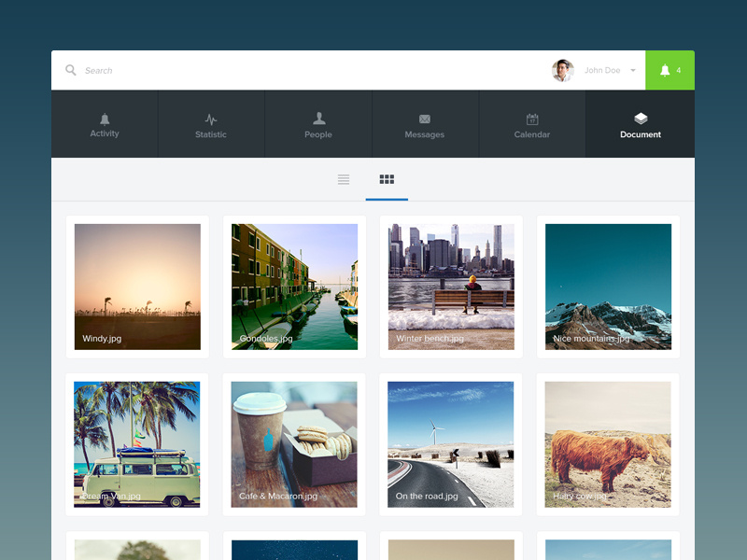Image resolution: width=747 pixels, height=560 pixels.
Task: Click the Statistic pulse icon
Action: [211, 119]
